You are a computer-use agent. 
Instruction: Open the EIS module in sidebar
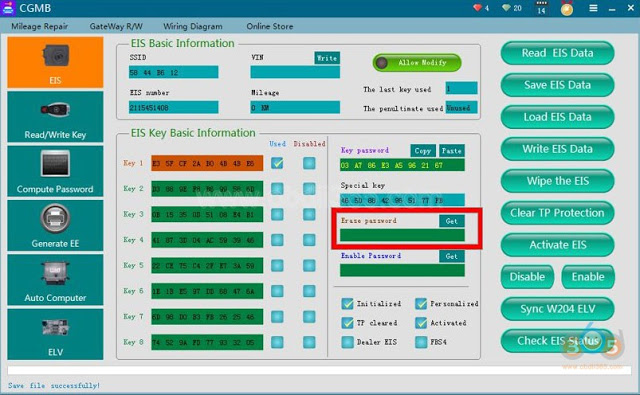pos(55,62)
